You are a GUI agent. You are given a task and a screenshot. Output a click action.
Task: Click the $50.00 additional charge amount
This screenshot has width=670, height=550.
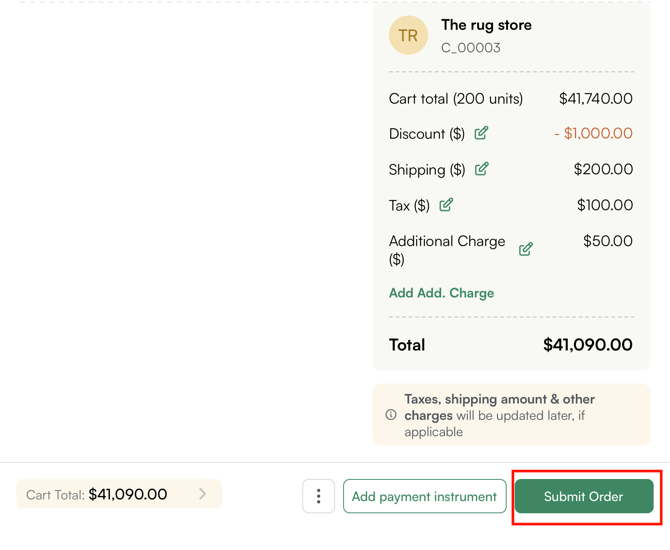coord(607,241)
